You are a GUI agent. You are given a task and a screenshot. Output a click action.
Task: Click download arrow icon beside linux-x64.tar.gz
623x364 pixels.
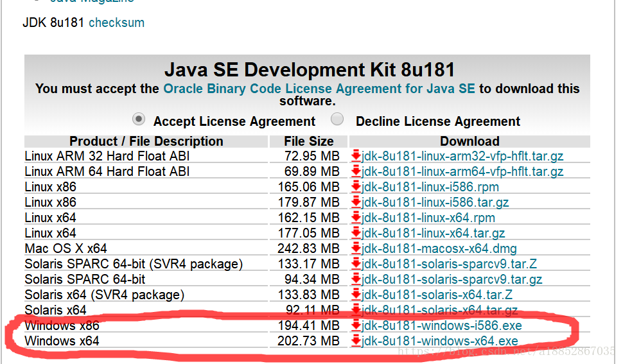(356, 233)
